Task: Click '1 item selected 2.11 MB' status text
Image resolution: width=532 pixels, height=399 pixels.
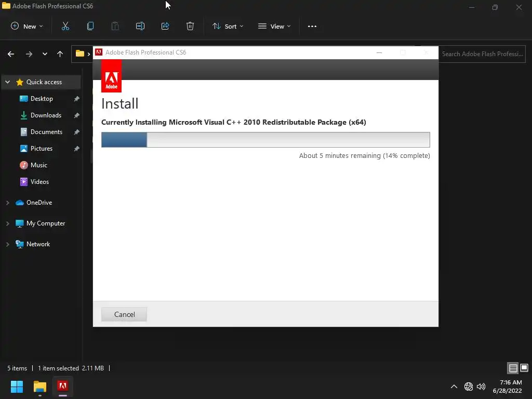Action: point(71,368)
